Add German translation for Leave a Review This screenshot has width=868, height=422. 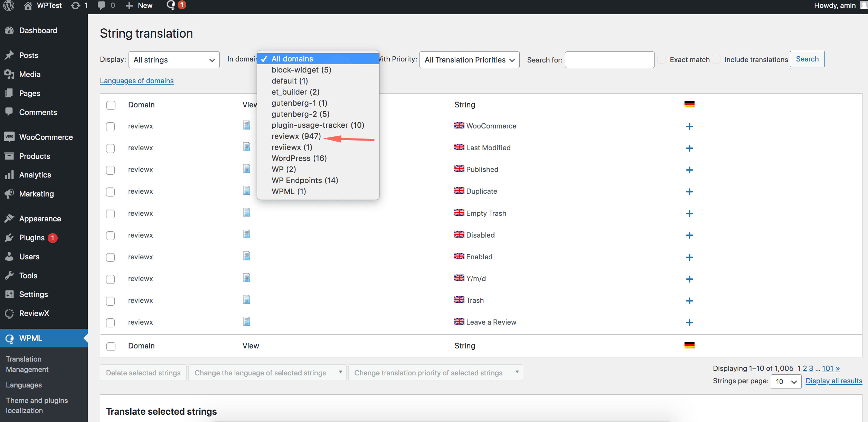click(689, 323)
